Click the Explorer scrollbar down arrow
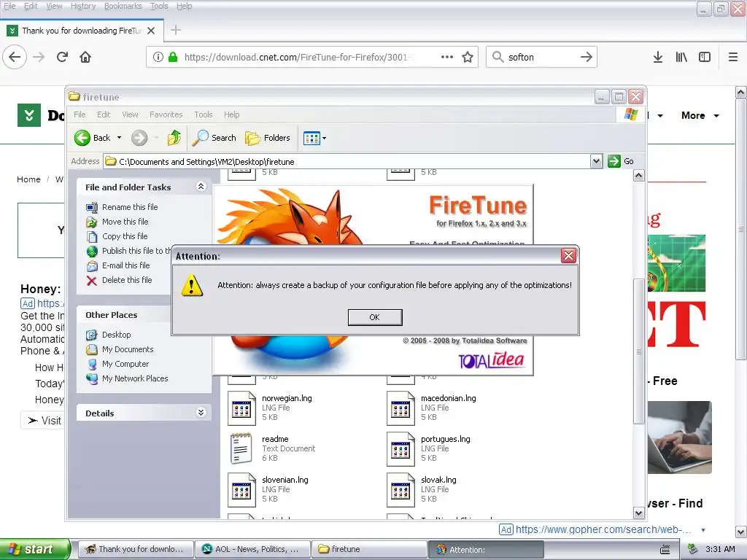This screenshot has height=560, width=747. coord(639,513)
